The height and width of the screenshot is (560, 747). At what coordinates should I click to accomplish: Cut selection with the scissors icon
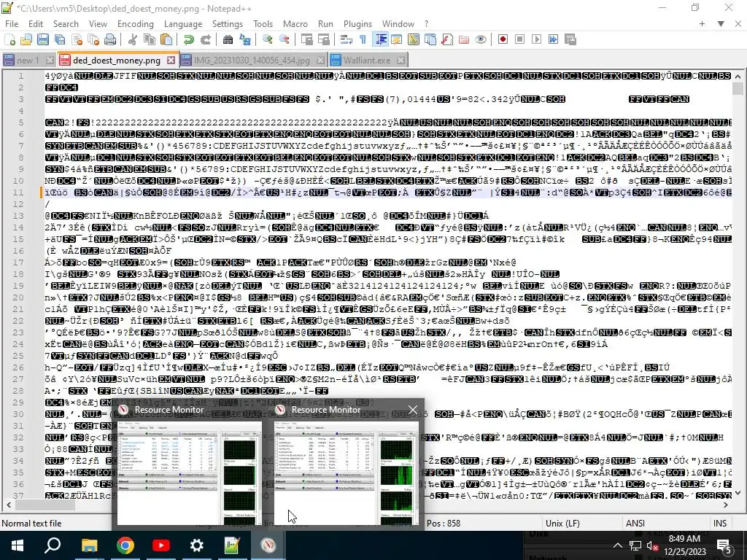point(133,39)
